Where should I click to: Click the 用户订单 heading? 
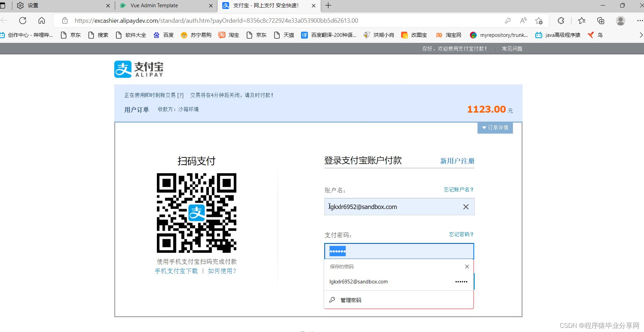[137, 110]
